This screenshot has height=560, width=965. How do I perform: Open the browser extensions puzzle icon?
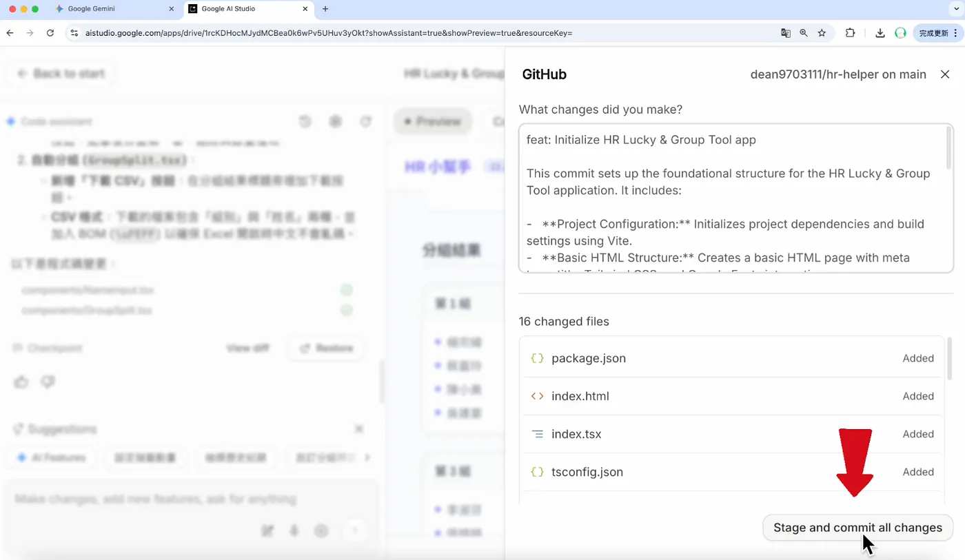pyautogui.click(x=850, y=32)
